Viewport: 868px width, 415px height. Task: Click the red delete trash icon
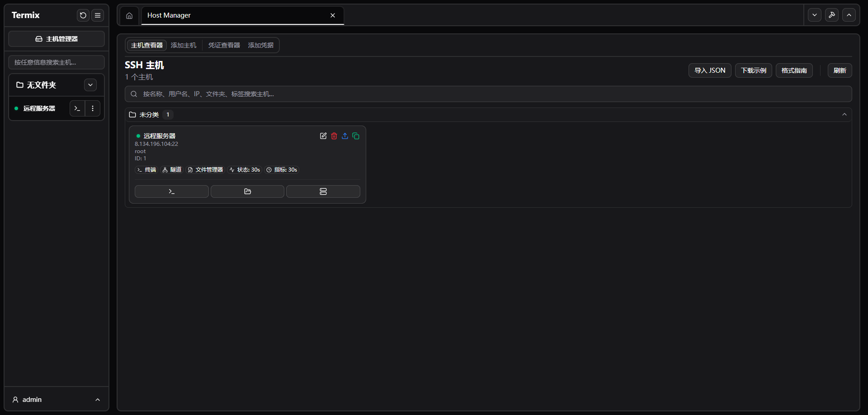point(334,136)
